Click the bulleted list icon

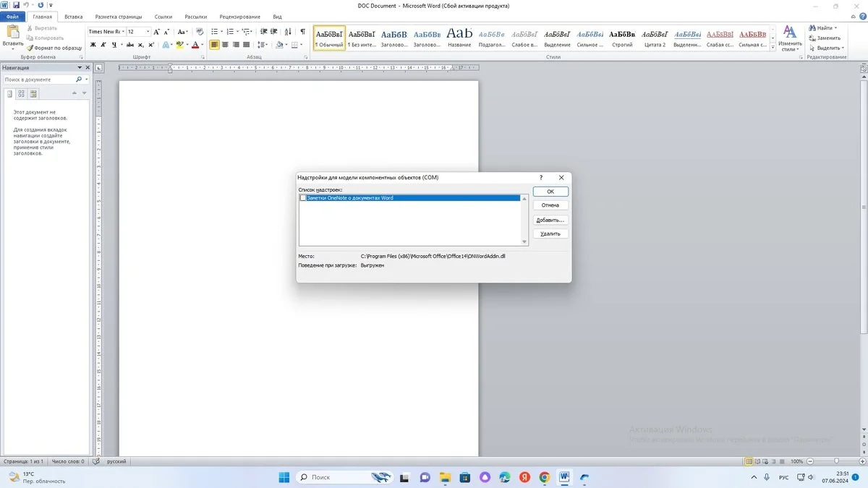(216, 32)
